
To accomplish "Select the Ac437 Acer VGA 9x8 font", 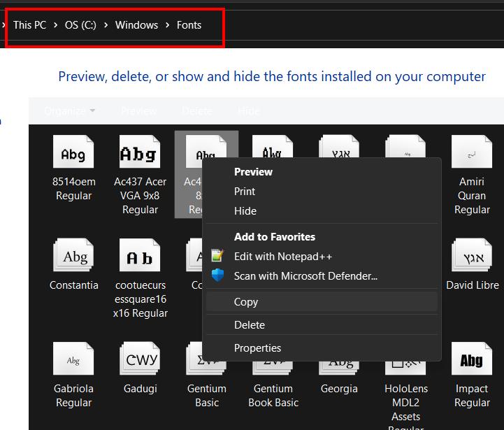I will coord(140,153).
